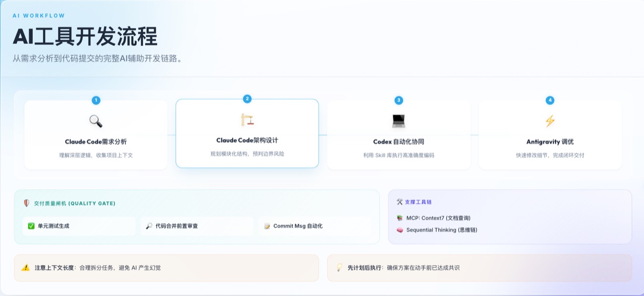Select the Claude Code需求分析 step card

point(96,135)
